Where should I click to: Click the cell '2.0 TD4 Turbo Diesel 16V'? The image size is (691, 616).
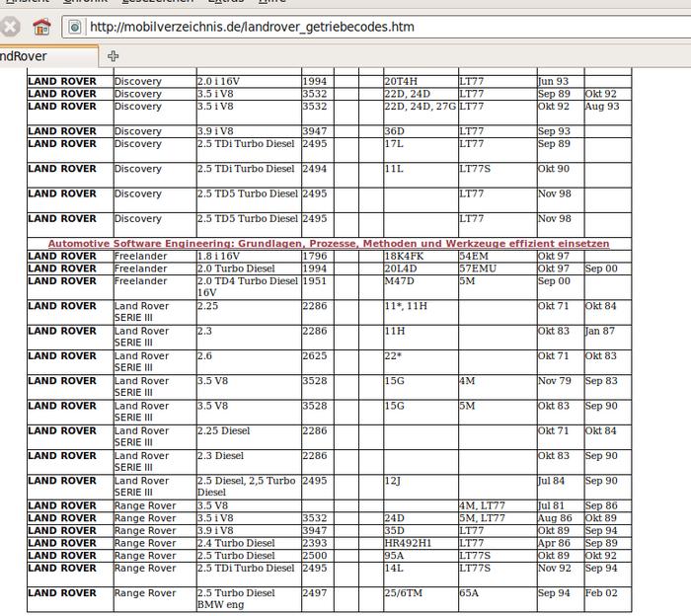pyautogui.click(x=248, y=286)
